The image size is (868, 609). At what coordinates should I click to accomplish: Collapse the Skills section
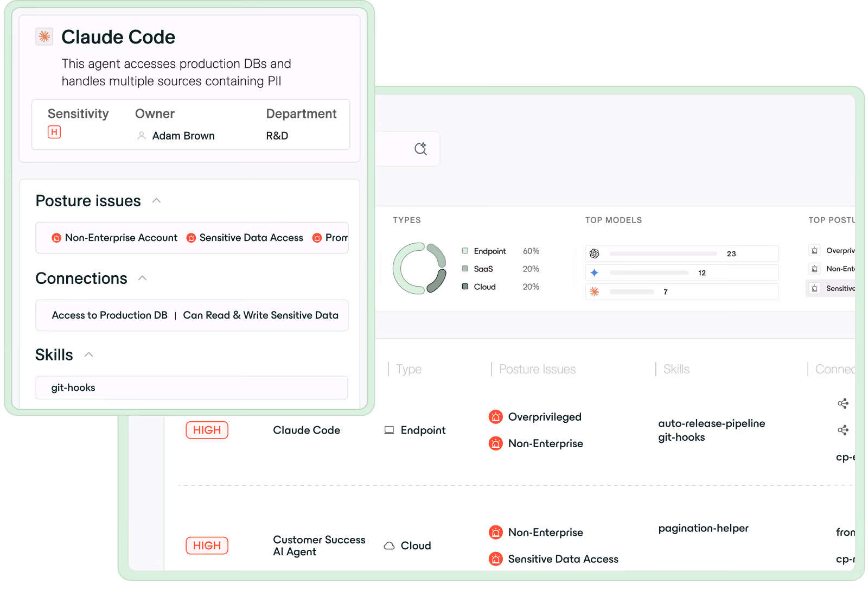coord(89,354)
